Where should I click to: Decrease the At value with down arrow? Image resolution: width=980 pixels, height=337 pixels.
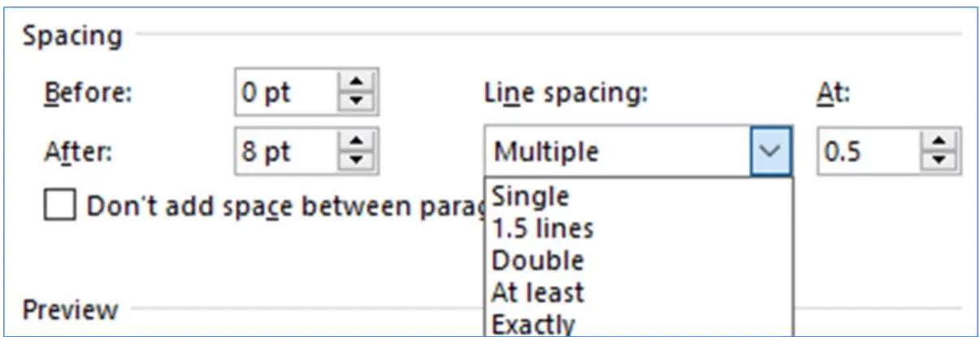(x=939, y=161)
